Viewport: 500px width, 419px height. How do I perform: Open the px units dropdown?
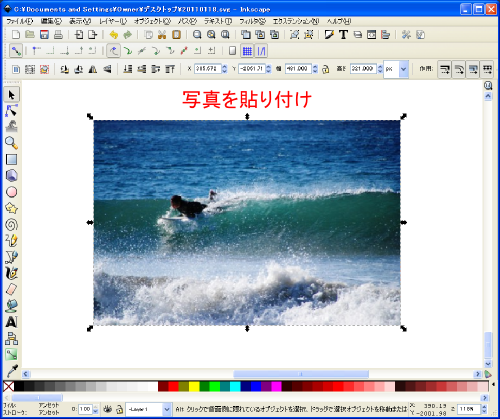(x=404, y=69)
